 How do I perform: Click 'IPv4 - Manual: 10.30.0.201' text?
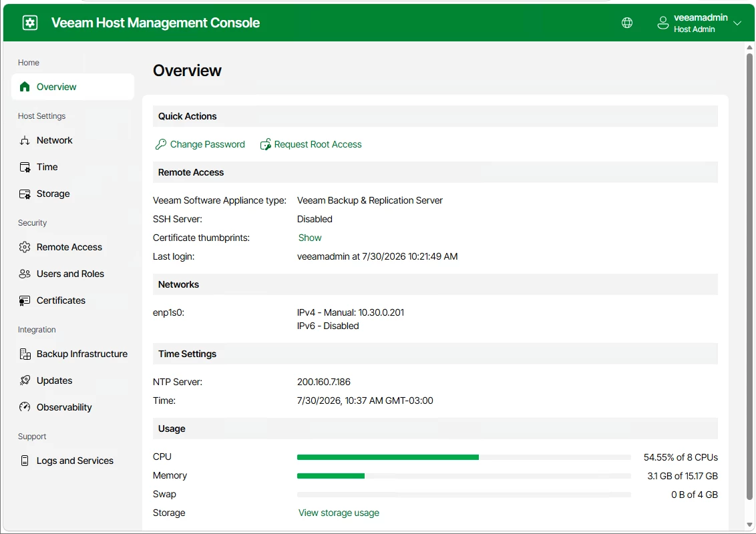pos(351,312)
